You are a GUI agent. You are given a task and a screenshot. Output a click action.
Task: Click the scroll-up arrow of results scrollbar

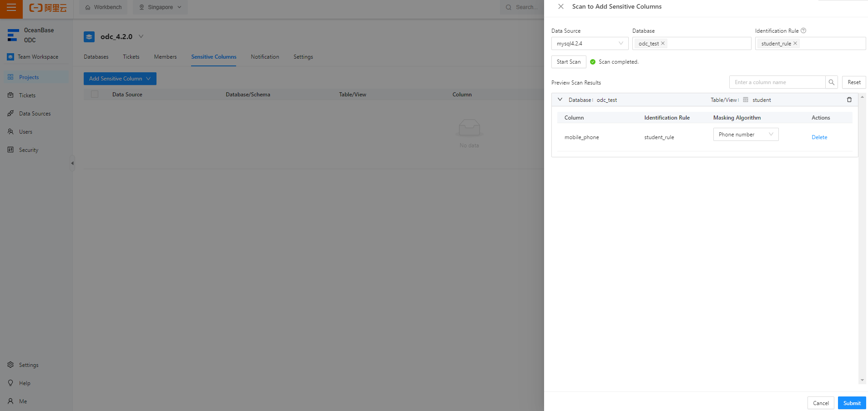(862, 97)
